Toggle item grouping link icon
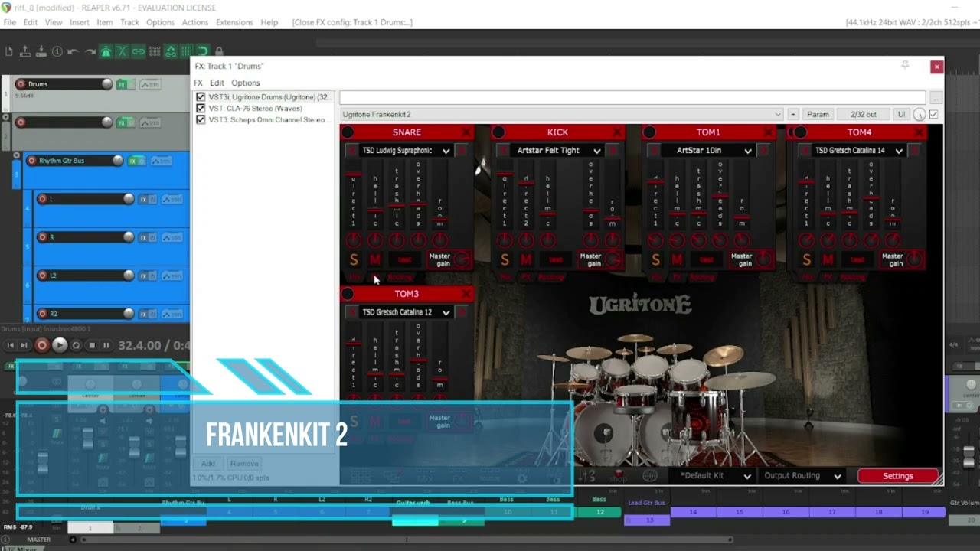This screenshot has height=551, width=980. click(x=138, y=51)
